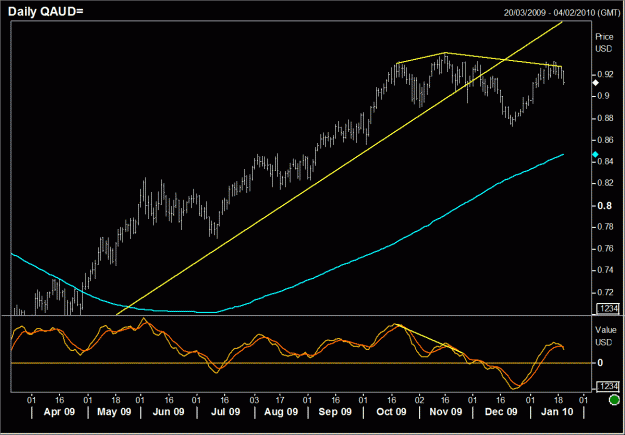
Task: Select the bold 0.8 price axis label
Action: click(604, 205)
